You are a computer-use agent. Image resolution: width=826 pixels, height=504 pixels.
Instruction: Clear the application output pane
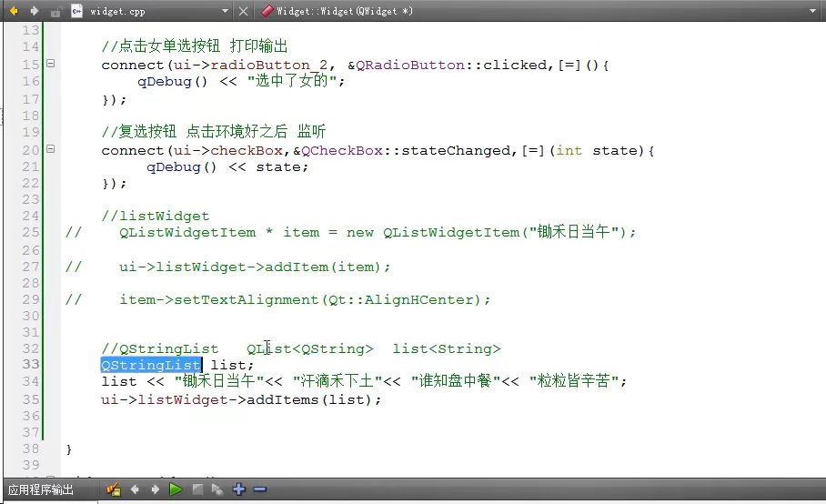pyautogui.click(x=114, y=489)
